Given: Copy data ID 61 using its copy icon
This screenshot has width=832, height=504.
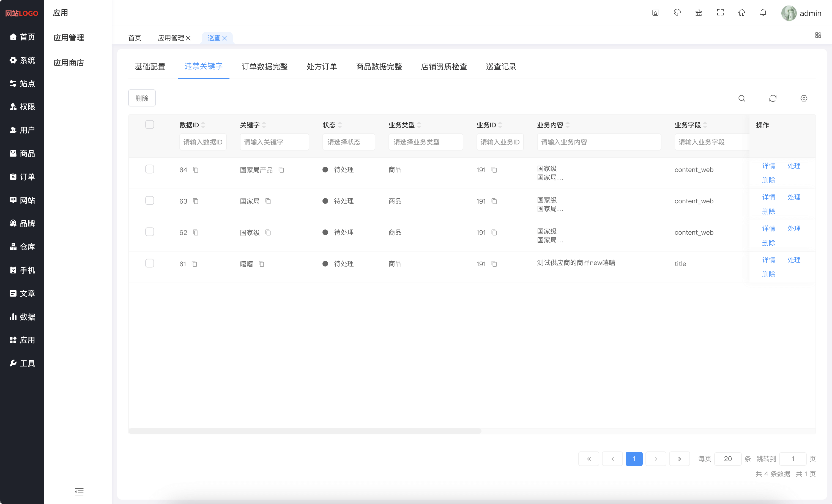Looking at the screenshot, I should pyautogui.click(x=195, y=264).
